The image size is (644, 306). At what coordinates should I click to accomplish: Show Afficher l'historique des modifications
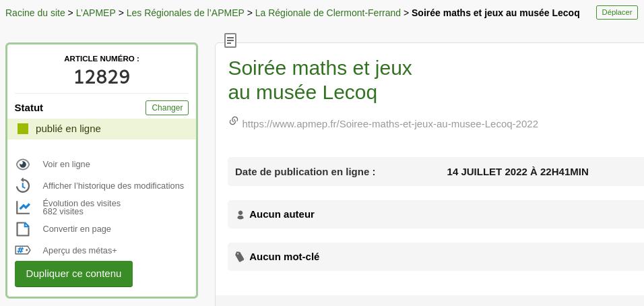(113, 186)
